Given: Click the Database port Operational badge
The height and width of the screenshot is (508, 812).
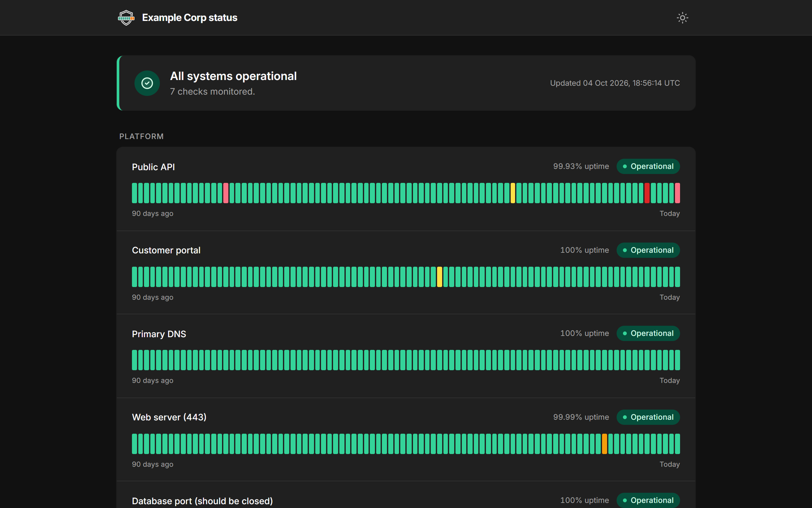Looking at the screenshot, I should [648, 500].
